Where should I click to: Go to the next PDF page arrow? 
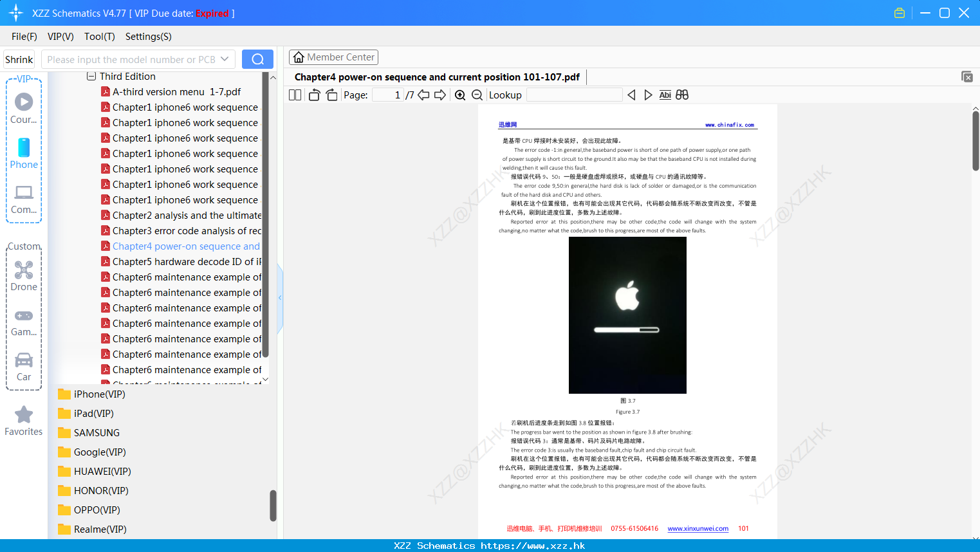(x=440, y=95)
